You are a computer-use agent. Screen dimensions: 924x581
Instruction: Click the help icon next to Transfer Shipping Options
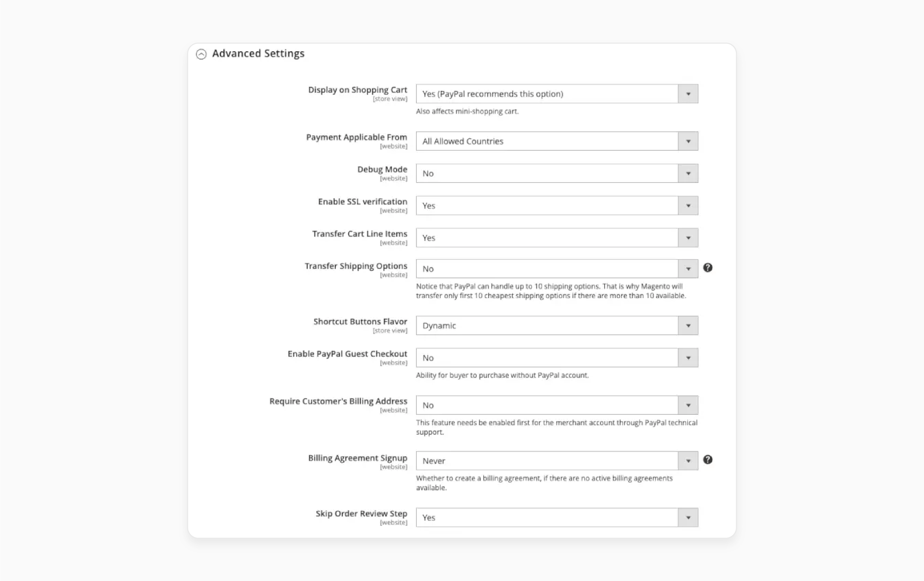(x=708, y=267)
